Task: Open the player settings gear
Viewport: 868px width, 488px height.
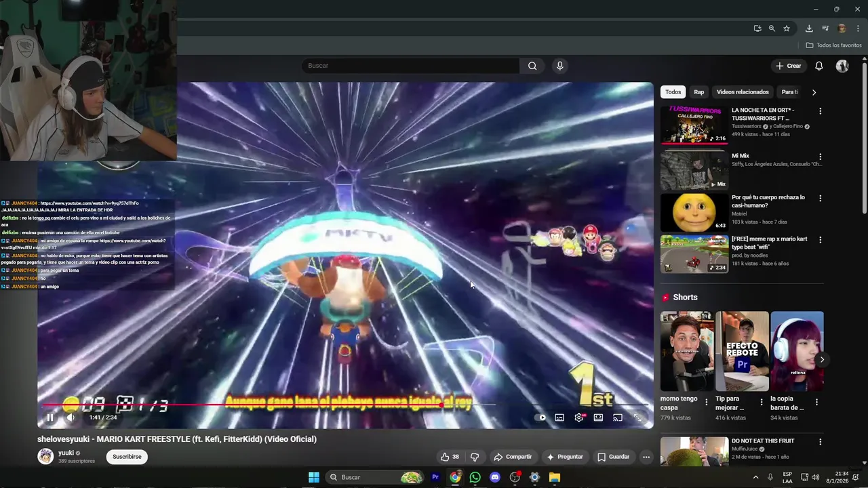Action: click(x=579, y=418)
